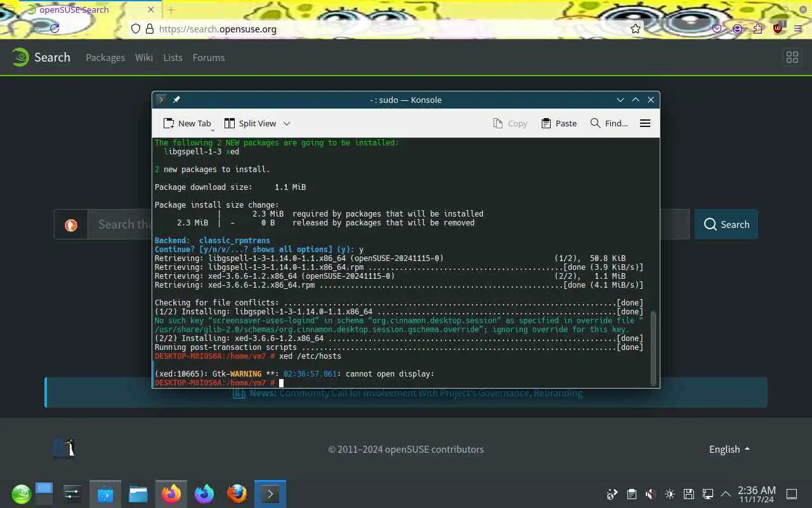Click the Firefox address bar URL
812x508 pixels.
tap(218, 29)
